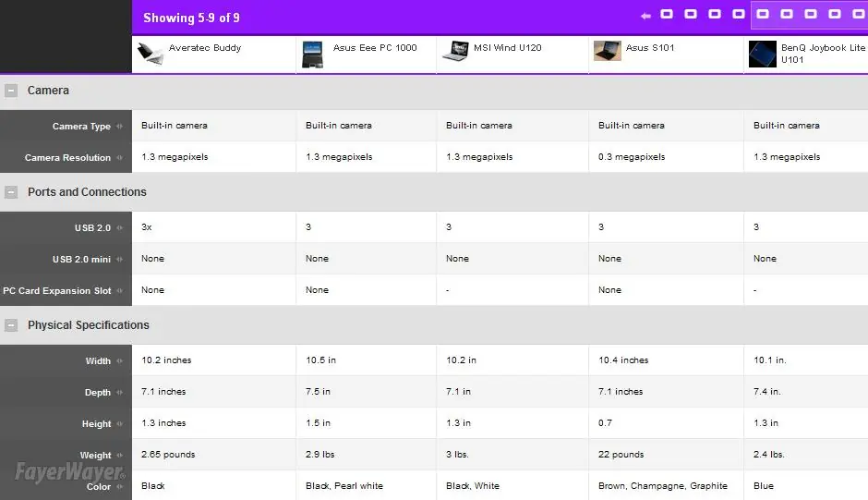Click the icon beside PC Card Expansion Slot

point(119,290)
